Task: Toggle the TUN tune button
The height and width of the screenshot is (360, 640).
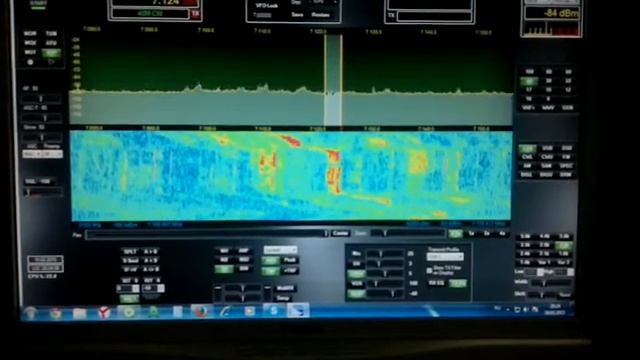Action: tap(51, 33)
